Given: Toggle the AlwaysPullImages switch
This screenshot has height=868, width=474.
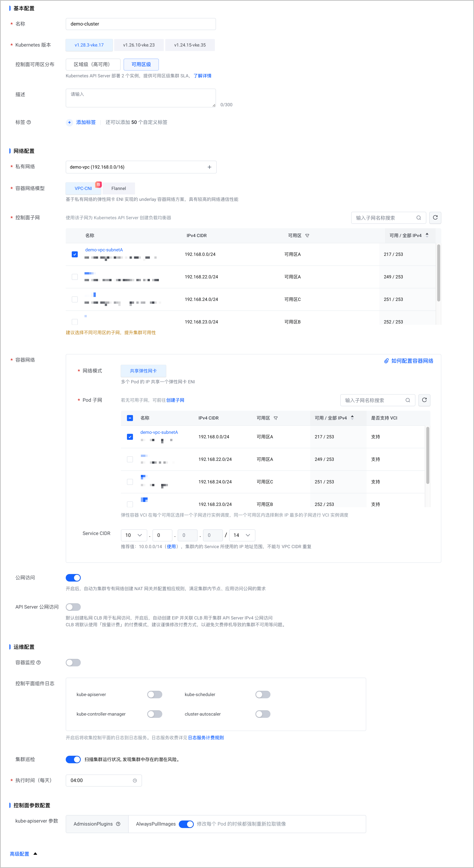Looking at the screenshot, I should pos(186,824).
